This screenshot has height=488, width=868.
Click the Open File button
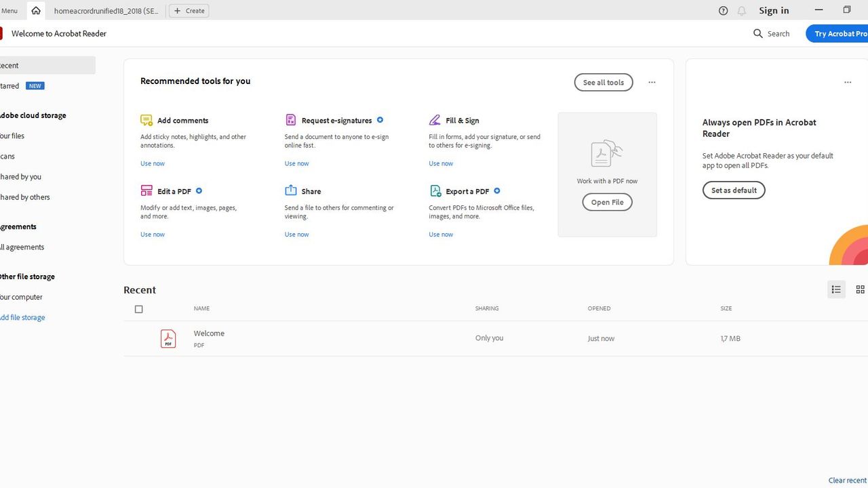coord(607,202)
